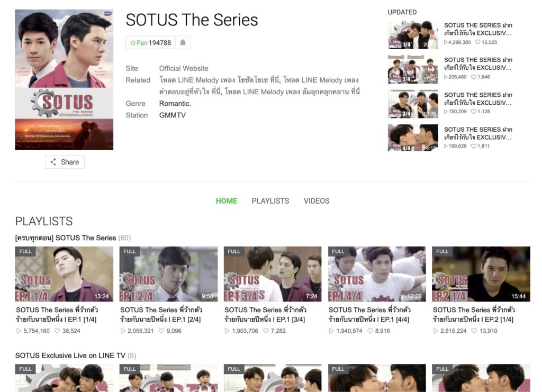Play the EP.1 1/4 video thumbnail
The width and height of the screenshot is (542, 392).
[64, 274]
